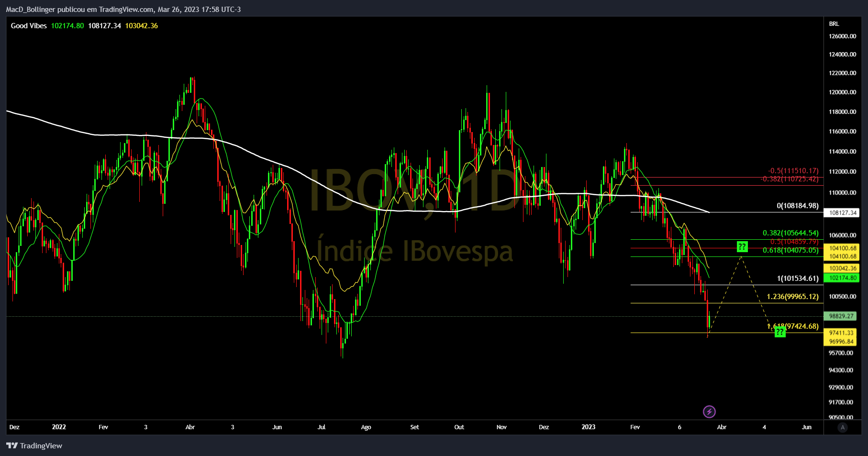868x456 pixels.
Task: Click the 91700.00 price axis label
Action: point(841,402)
